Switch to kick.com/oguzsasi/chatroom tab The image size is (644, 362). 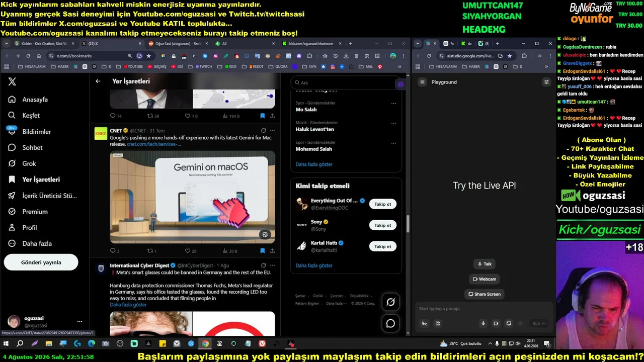click(x=312, y=44)
